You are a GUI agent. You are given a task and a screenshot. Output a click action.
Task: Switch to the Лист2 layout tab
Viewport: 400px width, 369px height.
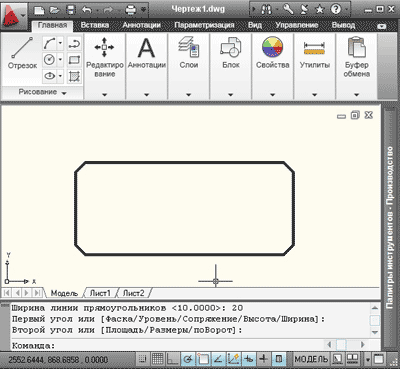tap(133, 293)
